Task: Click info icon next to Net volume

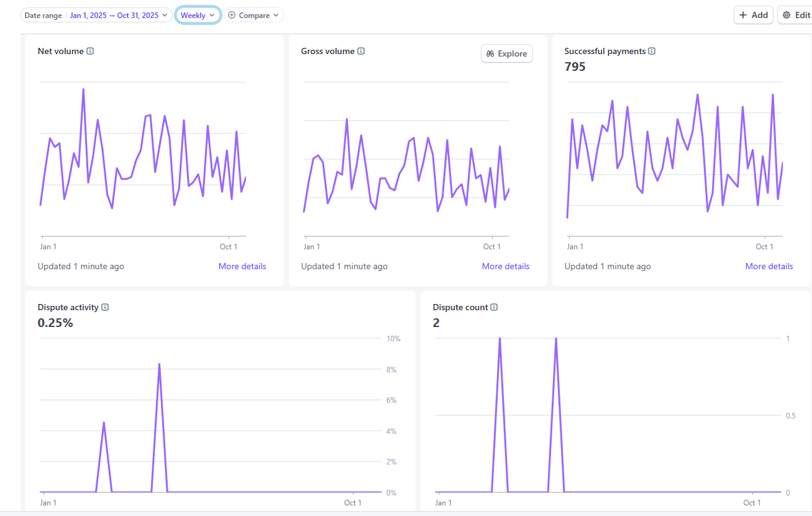Action: click(90, 52)
